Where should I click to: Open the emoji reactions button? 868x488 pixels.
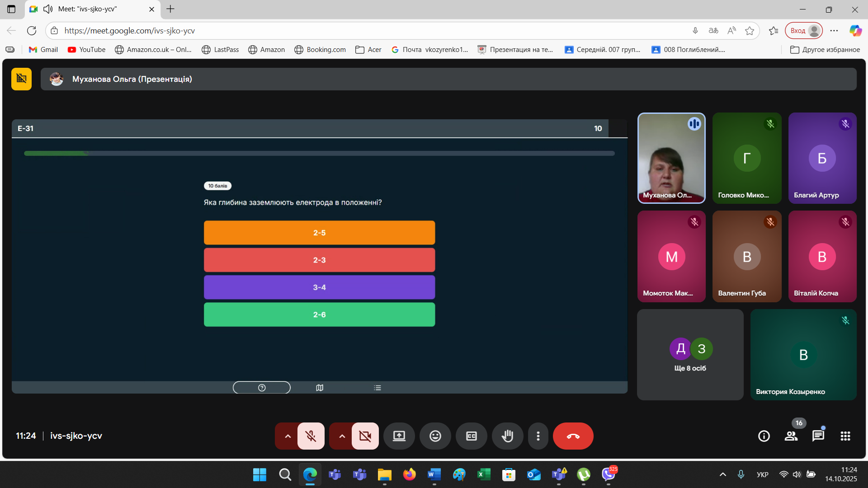click(x=435, y=436)
